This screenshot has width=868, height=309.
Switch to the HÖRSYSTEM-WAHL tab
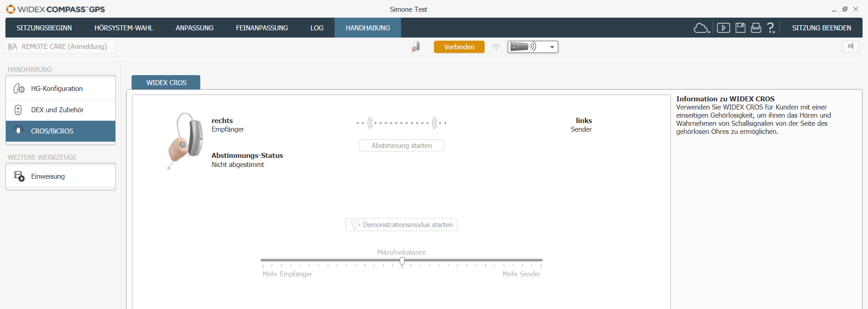123,28
